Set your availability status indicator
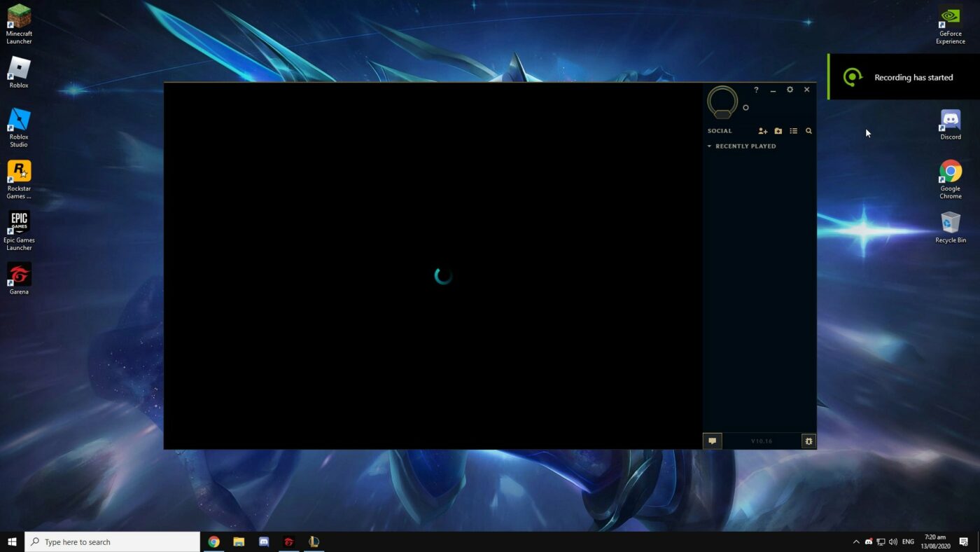 coord(745,107)
